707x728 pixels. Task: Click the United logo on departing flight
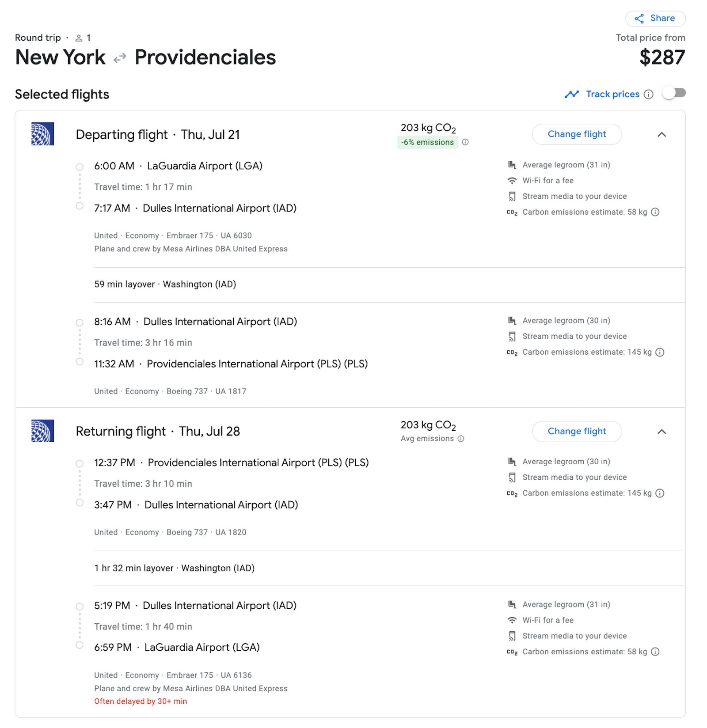pyautogui.click(x=42, y=134)
